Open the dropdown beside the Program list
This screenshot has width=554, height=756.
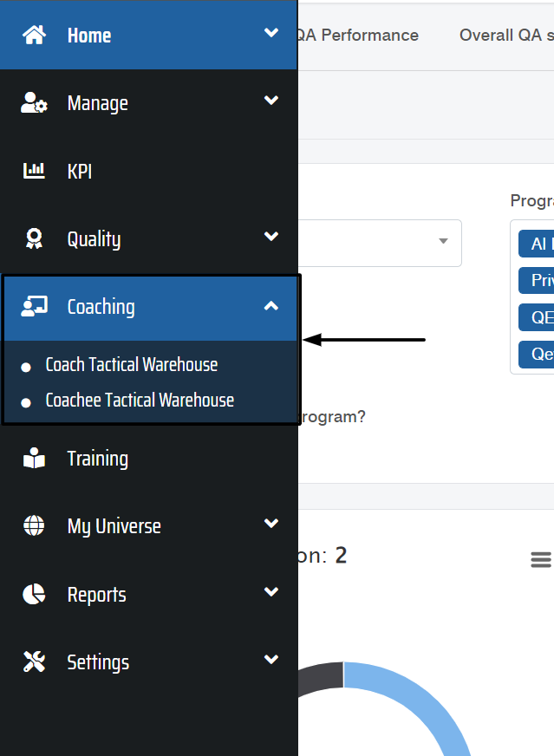(380, 243)
